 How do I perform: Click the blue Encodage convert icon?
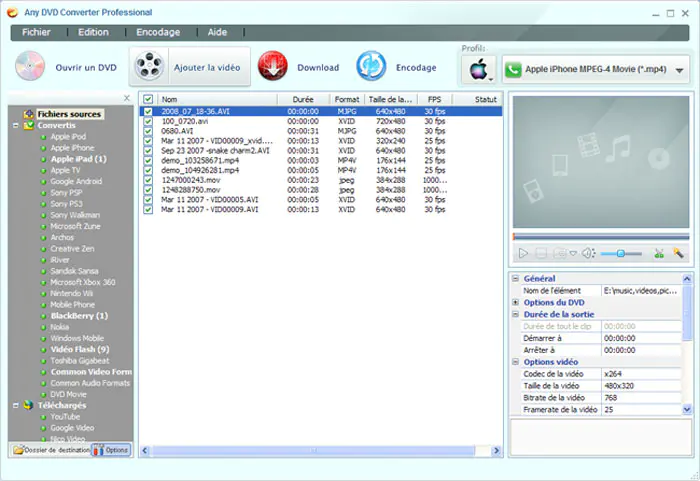[x=371, y=66]
